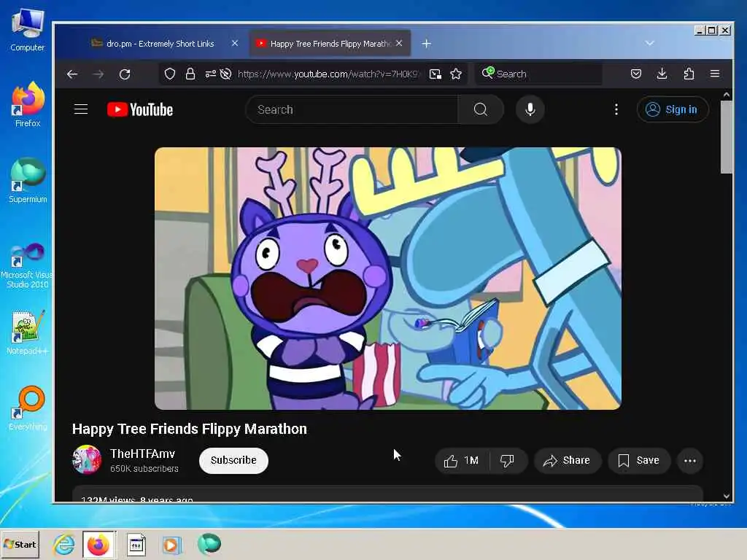Open the tracking protection shield icon
The width and height of the screenshot is (747, 560).
(170, 74)
